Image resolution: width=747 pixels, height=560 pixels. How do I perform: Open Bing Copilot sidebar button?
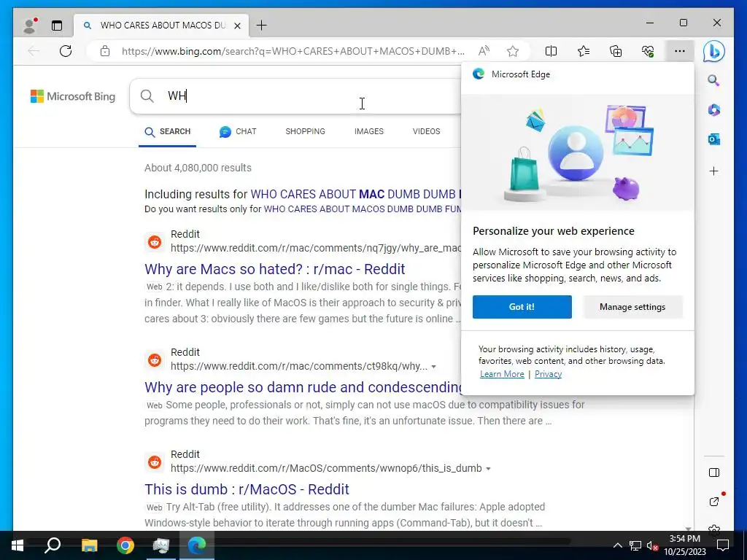pyautogui.click(x=713, y=52)
